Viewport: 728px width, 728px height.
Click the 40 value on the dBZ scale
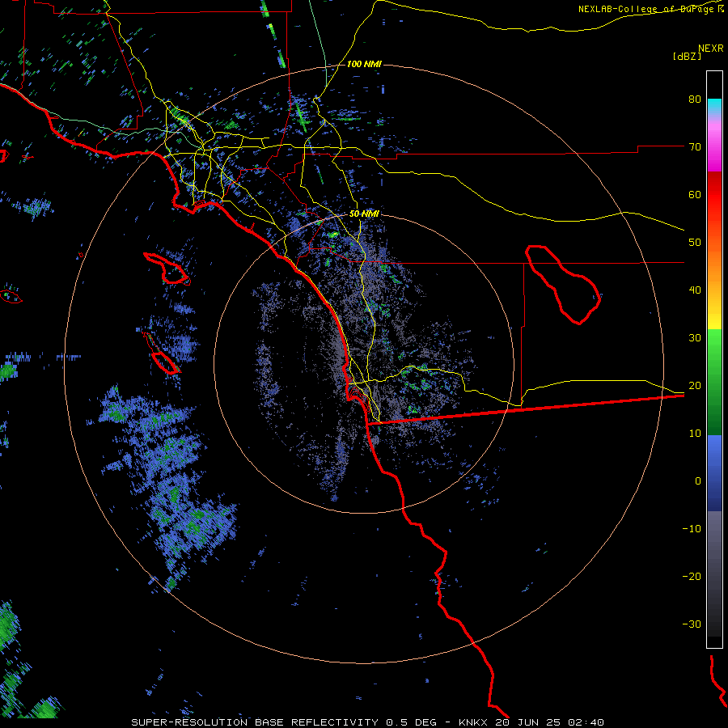[x=695, y=290]
